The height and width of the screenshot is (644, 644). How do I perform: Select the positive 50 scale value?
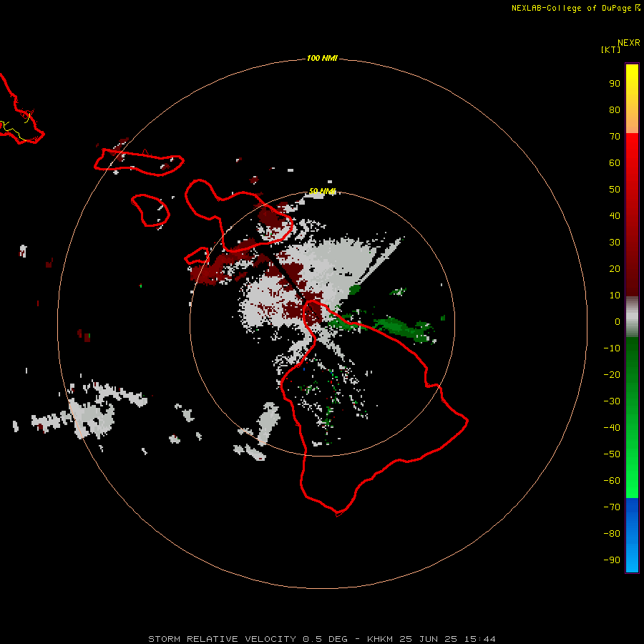pos(615,190)
